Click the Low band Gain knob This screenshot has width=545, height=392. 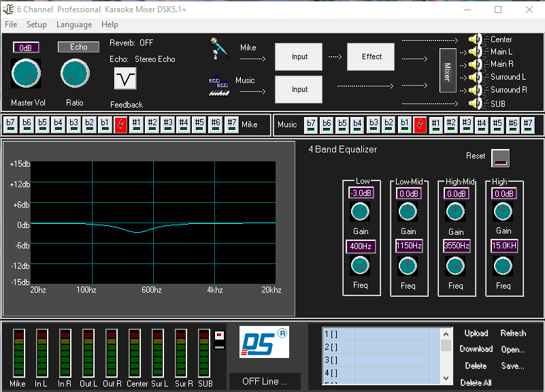click(360, 211)
